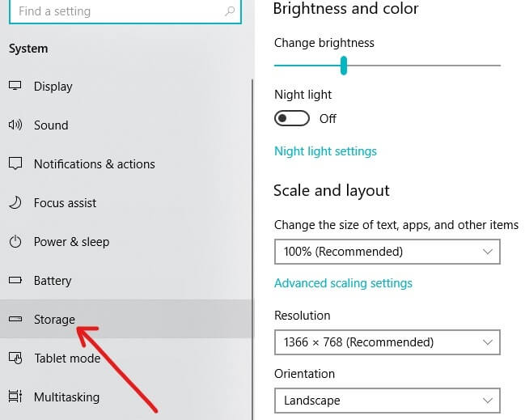
Task: Click the Find a setting search box
Action: point(113,11)
